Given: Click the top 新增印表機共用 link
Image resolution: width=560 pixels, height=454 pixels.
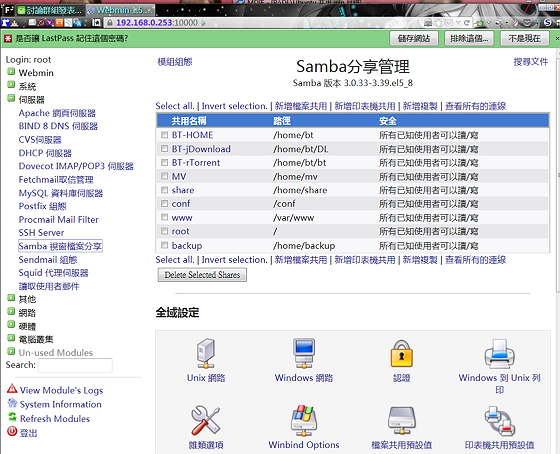Looking at the screenshot, I should point(365,106).
